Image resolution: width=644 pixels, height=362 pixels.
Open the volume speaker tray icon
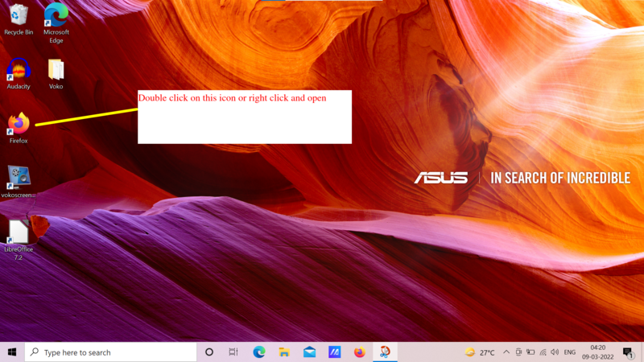click(555, 352)
